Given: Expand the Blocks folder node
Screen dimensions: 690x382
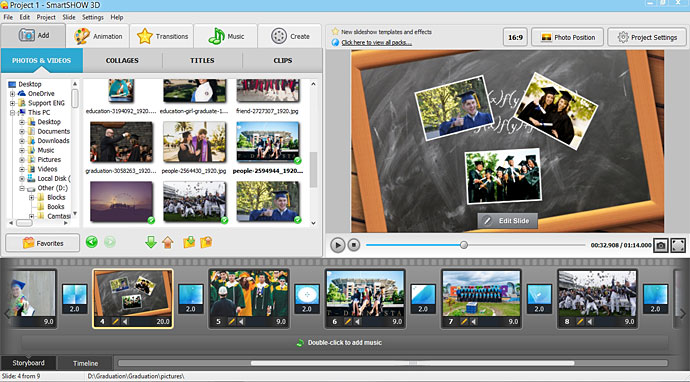Looking at the screenshot, I should coord(31,198).
